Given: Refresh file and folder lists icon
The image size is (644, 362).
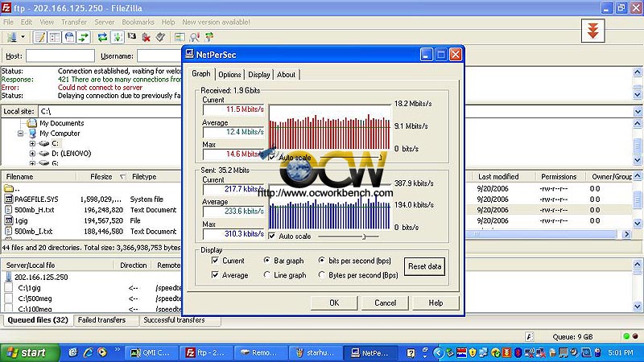Looking at the screenshot, I should pos(102,37).
